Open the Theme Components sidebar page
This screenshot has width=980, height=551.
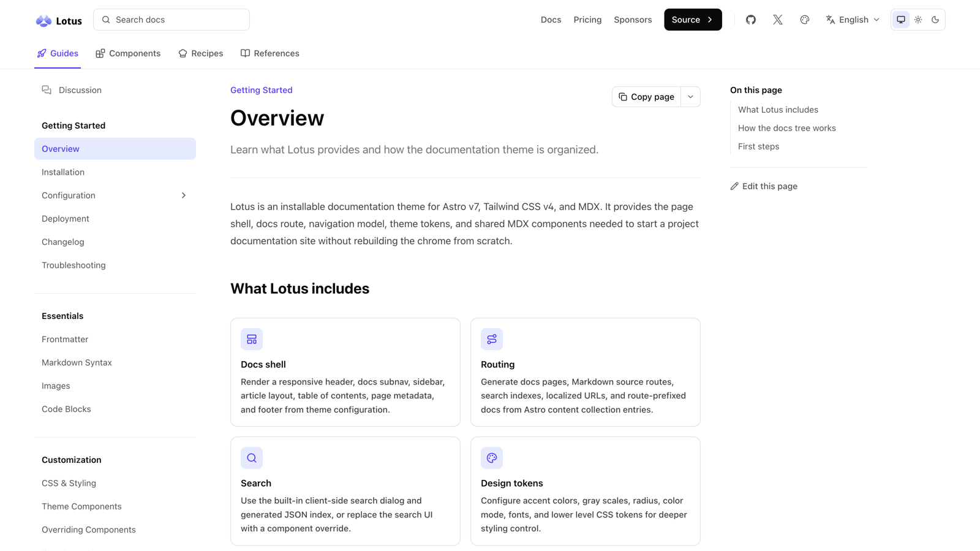(115, 506)
